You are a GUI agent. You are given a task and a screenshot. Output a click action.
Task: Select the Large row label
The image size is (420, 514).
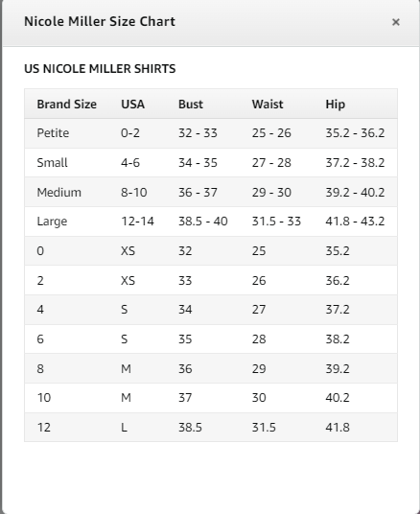pos(52,222)
